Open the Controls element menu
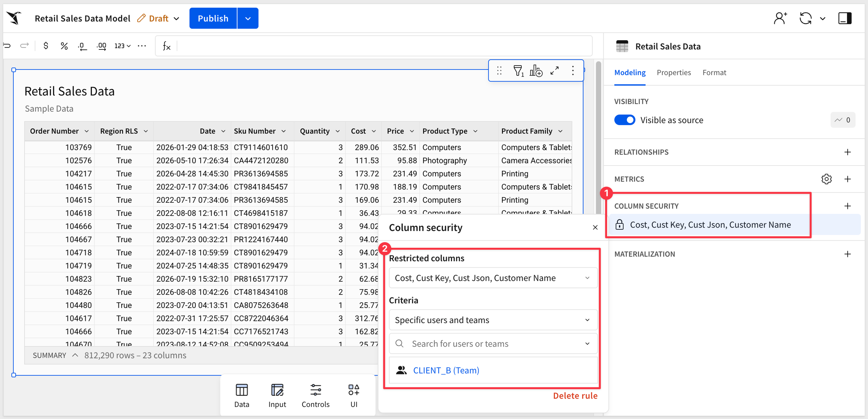 pos(315,395)
